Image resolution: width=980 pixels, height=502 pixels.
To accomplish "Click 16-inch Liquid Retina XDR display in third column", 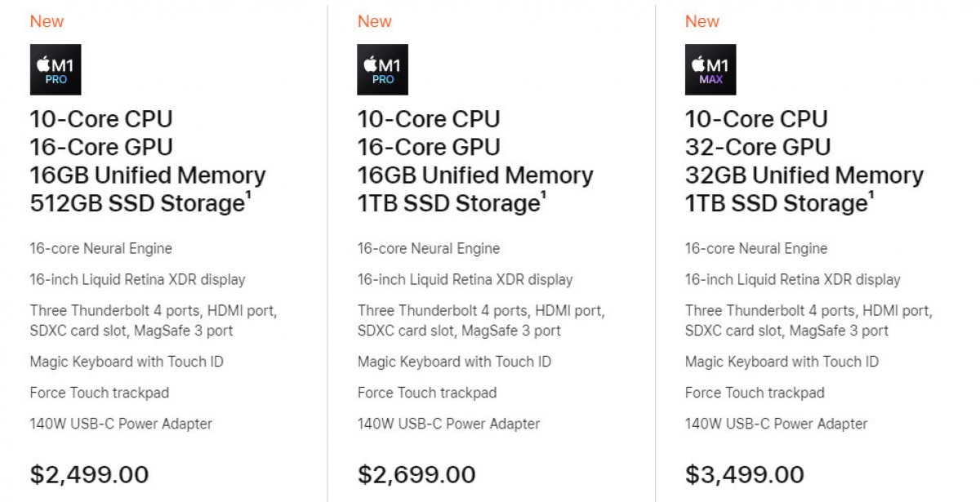I will [793, 280].
